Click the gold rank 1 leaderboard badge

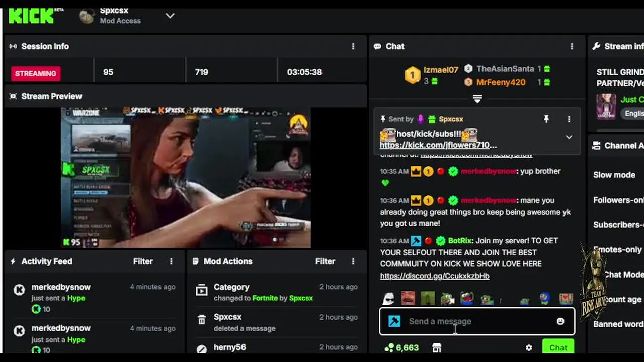(412, 75)
